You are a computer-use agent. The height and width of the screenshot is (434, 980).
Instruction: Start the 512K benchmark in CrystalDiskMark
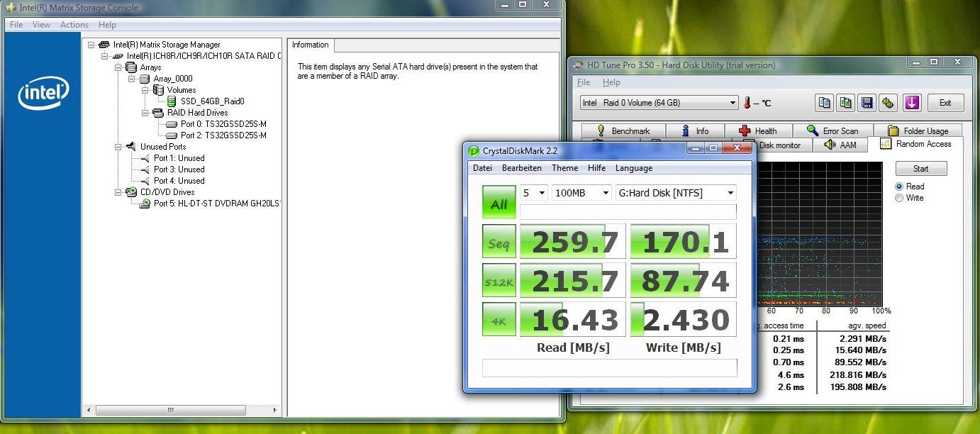(x=499, y=282)
